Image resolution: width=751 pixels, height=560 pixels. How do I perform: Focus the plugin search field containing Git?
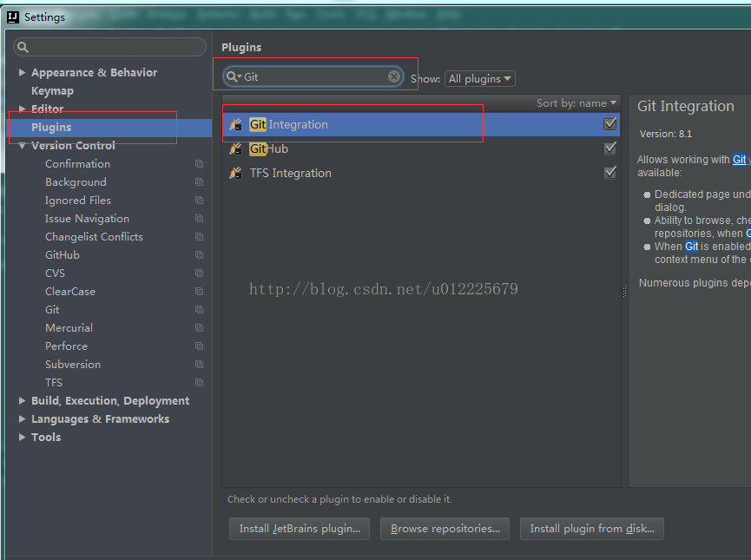(x=313, y=76)
